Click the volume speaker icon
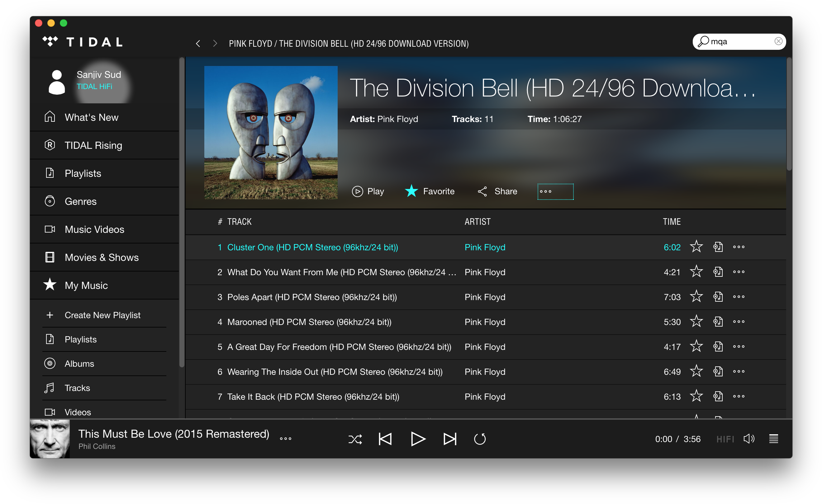 click(749, 439)
